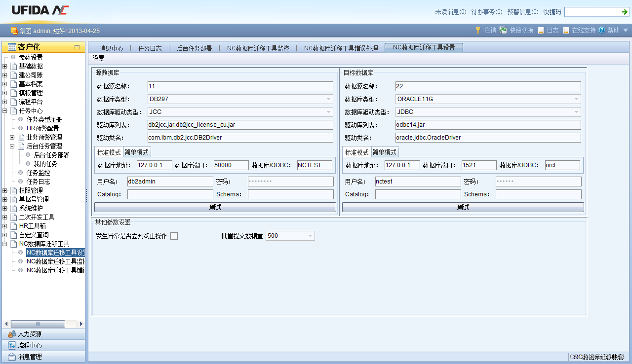Click the UFIDA NC logo
632x364 pixels.
coord(40,10)
